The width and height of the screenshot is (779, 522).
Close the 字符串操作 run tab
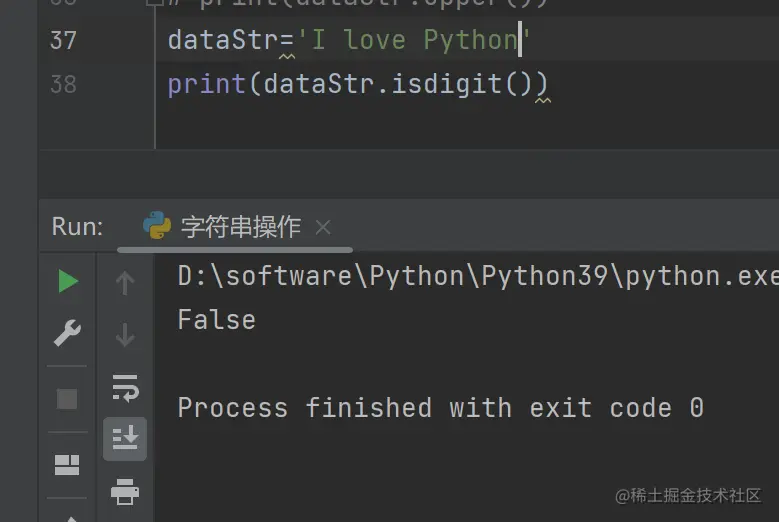323,228
